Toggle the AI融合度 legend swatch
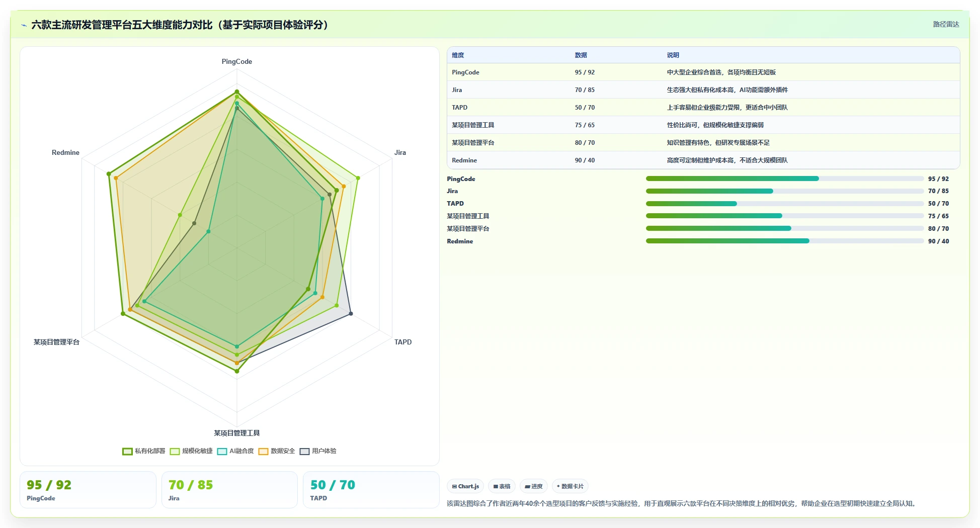The height and width of the screenshot is (528, 980). 222,451
